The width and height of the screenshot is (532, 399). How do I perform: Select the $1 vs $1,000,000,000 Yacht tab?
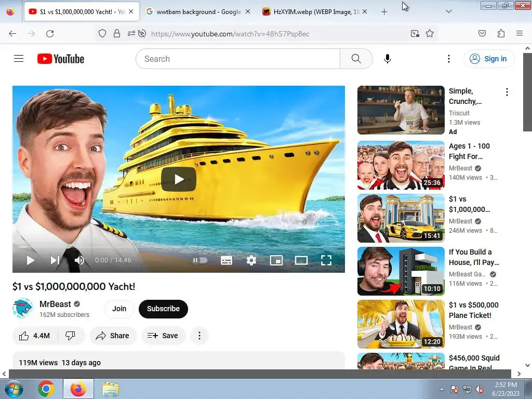pyautogui.click(x=82, y=12)
